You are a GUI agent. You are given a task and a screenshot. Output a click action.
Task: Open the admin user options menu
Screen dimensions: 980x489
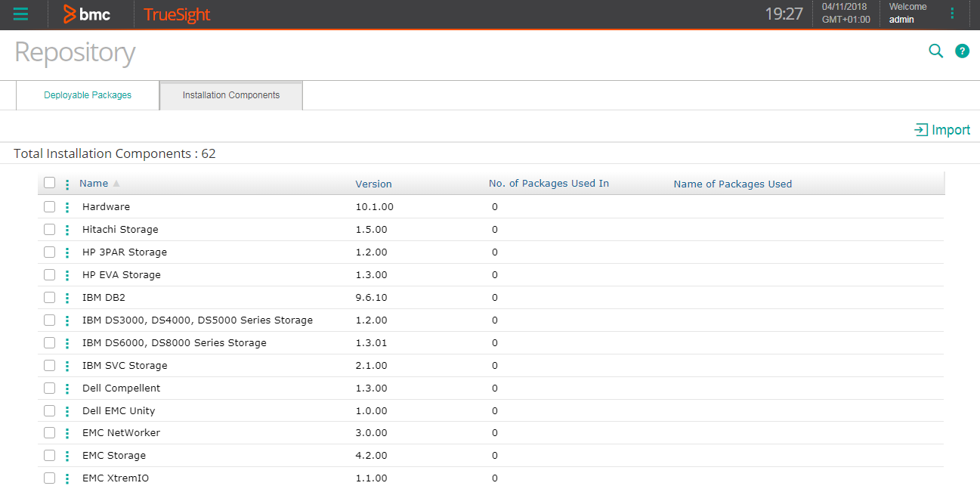pos(952,14)
